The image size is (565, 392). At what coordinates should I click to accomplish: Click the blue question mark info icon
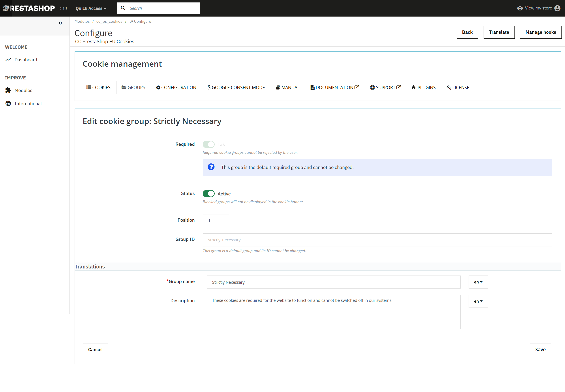(211, 167)
